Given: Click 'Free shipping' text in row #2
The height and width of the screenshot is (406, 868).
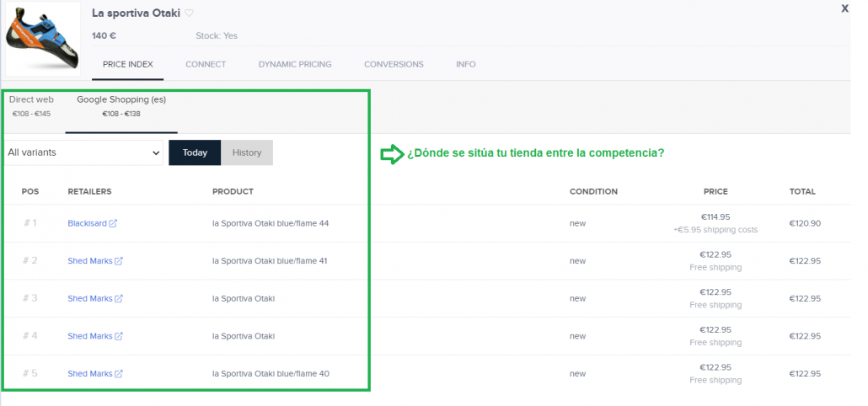Looking at the screenshot, I should point(715,267).
